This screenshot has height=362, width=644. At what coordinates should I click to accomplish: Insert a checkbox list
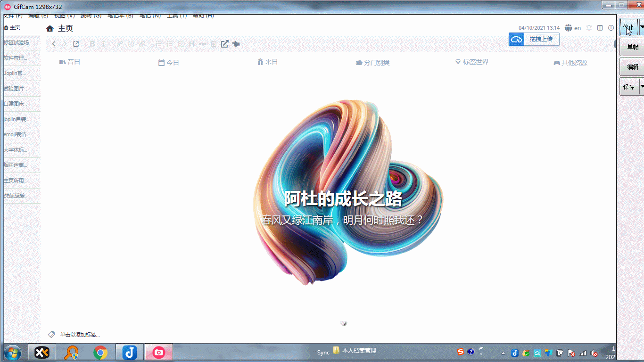click(x=181, y=44)
